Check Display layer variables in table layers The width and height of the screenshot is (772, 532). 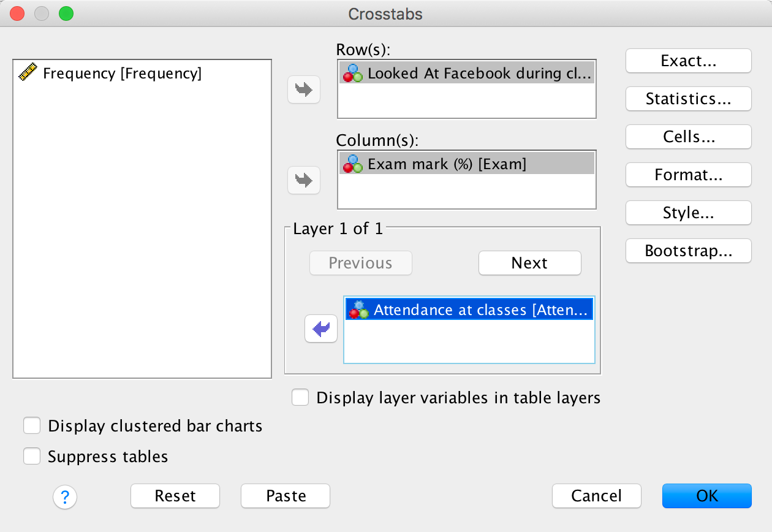coord(300,398)
